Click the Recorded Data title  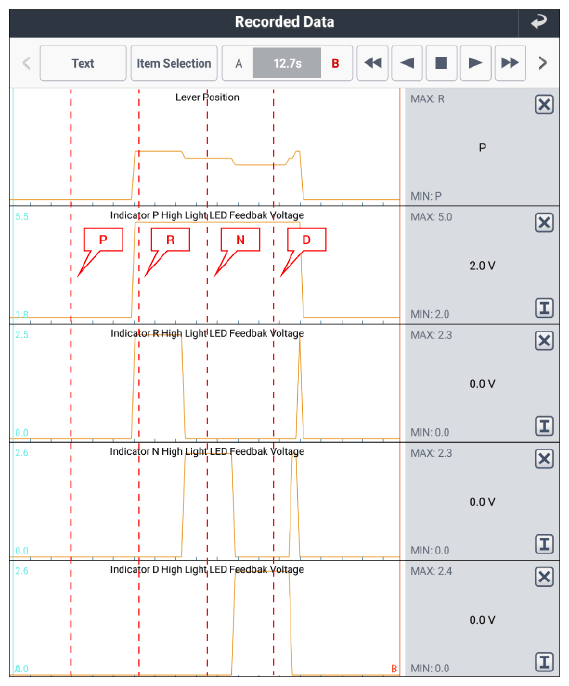click(x=284, y=22)
